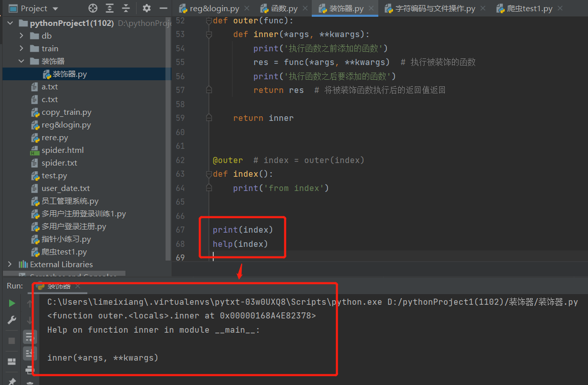
Task: Switch to the 函数.py editor tab
Action: (284, 8)
